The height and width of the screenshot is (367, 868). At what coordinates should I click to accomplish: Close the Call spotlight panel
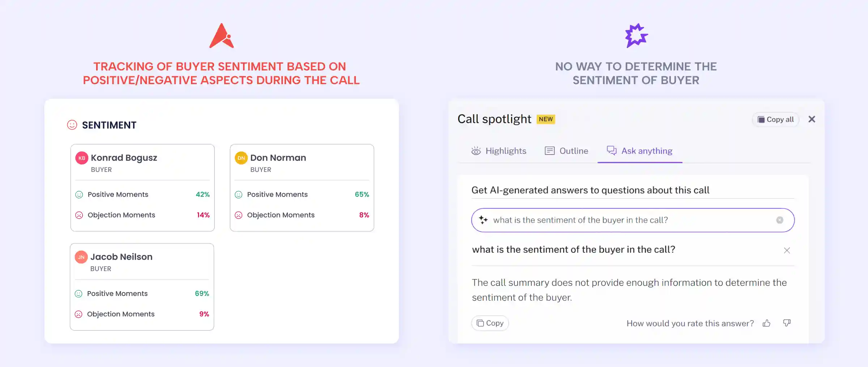pos(812,119)
